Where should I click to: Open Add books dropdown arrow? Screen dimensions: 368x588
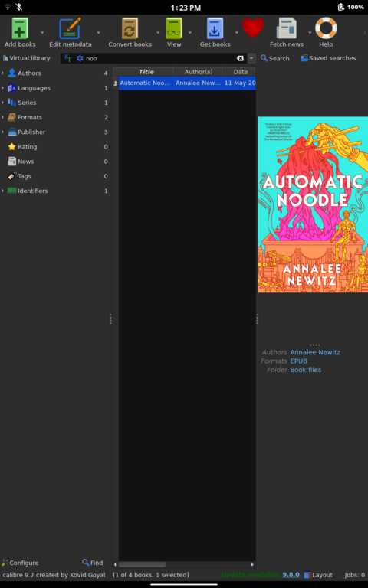(42, 33)
